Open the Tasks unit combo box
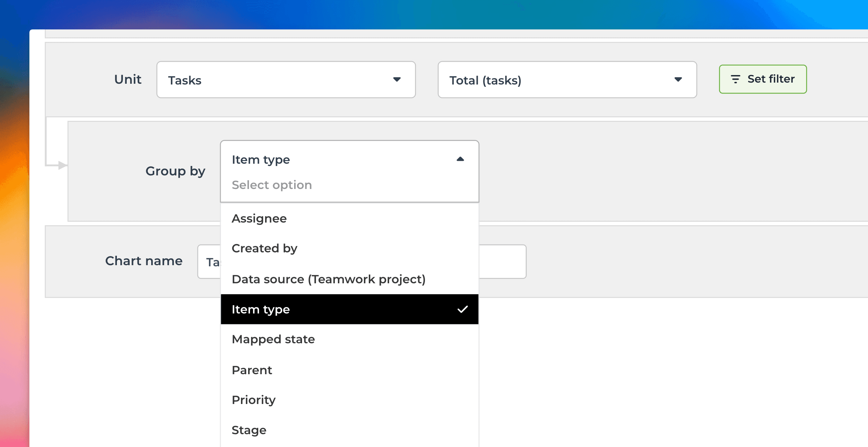This screenshot has height=447, width=868. pyautogui.click(x=279, y=80)
